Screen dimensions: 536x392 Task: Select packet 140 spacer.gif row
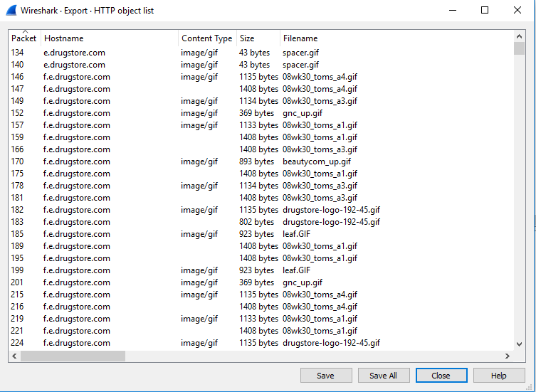tap(261, 65)
